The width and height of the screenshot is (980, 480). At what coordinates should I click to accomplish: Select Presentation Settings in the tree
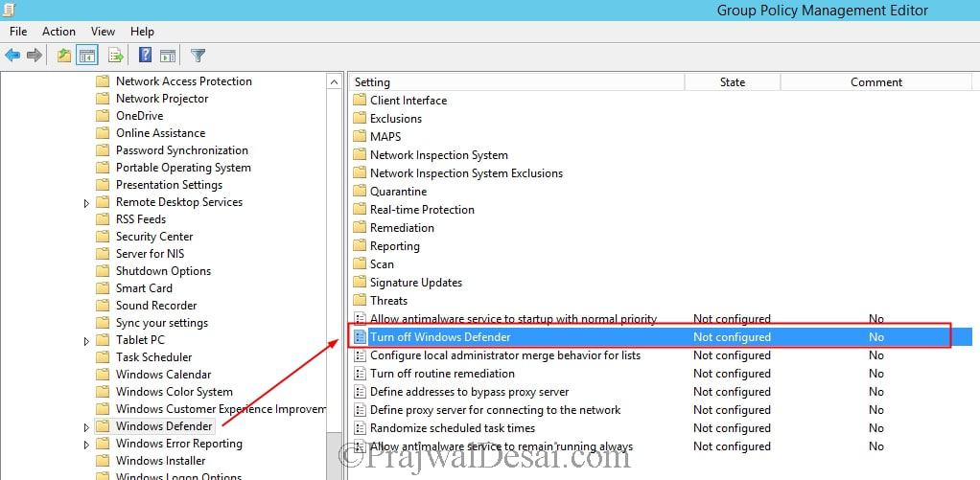[x=169, y=185]
